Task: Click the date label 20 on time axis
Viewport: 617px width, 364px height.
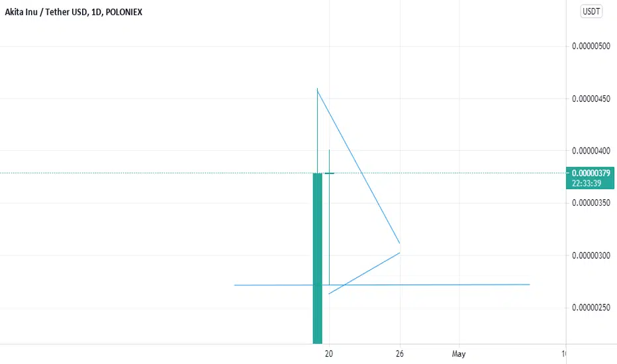Action: (329, 354)
